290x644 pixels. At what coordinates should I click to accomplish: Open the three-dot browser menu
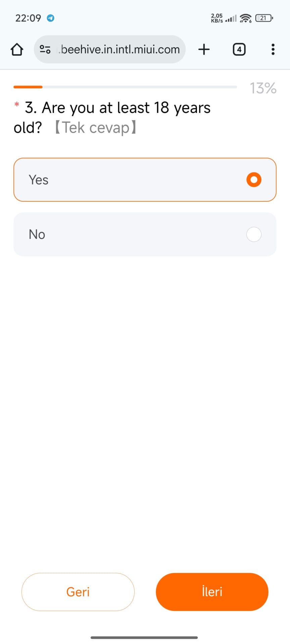pyautogui.click(x=273, y=49)
